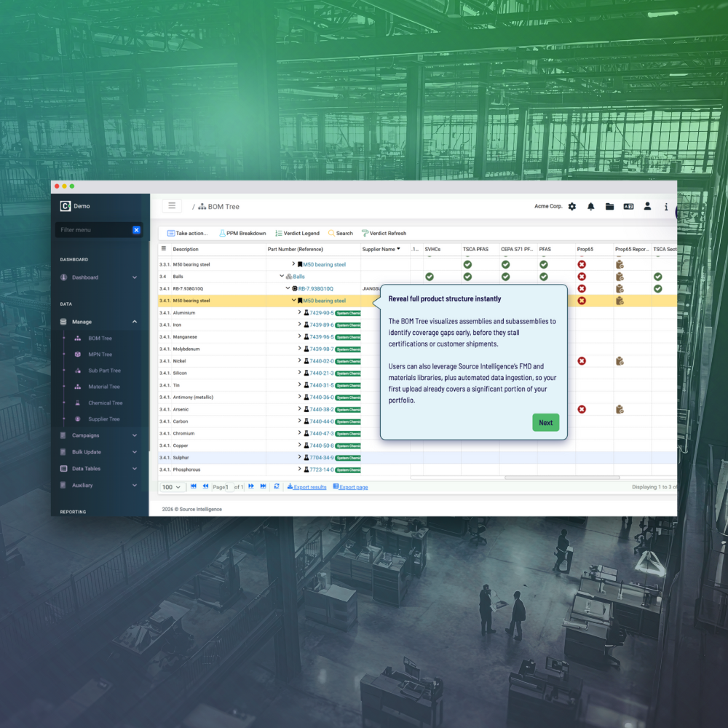Click Export page link

(351, 487)
